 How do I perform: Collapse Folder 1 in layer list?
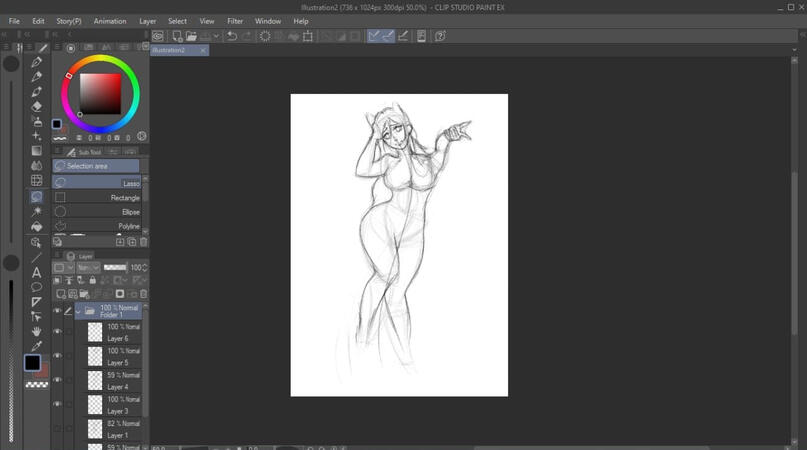(x=78, y=311)
